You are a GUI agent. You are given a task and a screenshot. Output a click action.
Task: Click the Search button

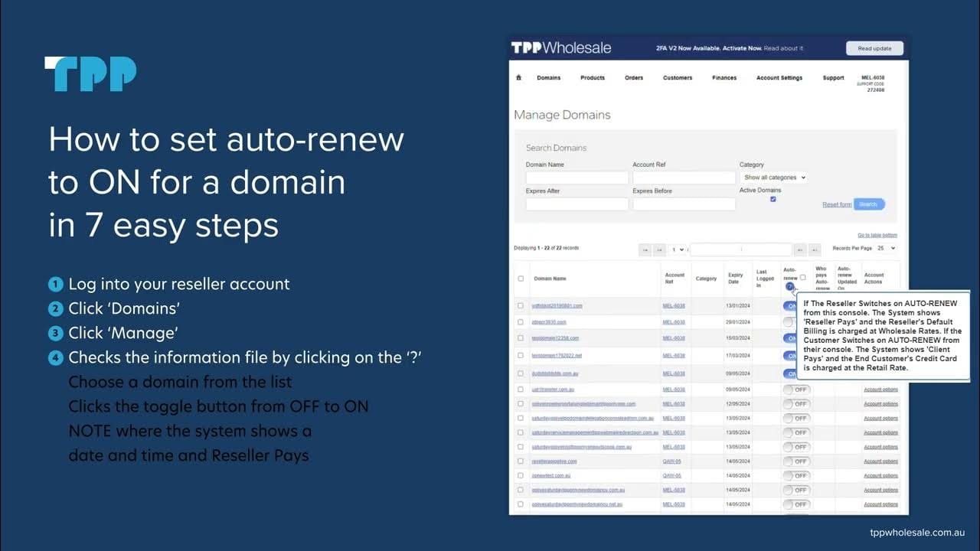(x=869, y=204)
